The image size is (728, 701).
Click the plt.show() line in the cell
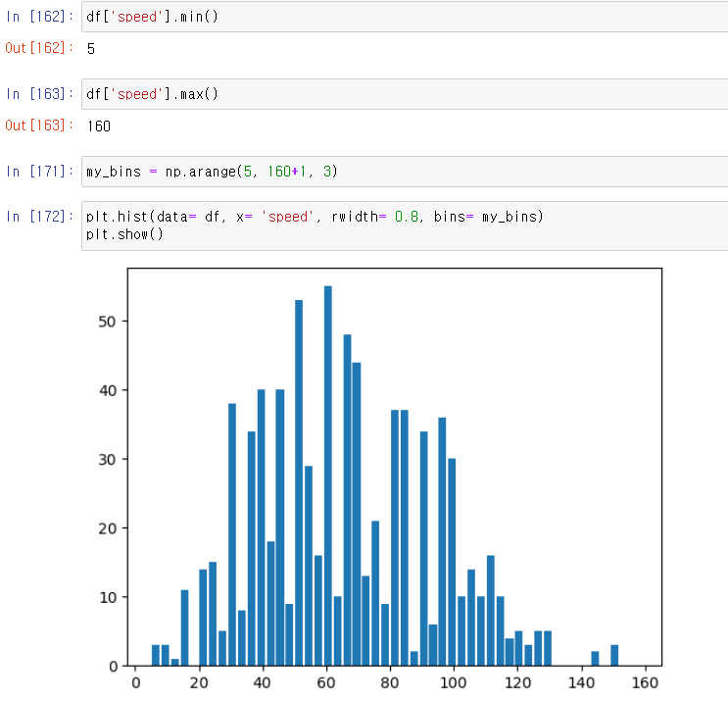[124, 234]
